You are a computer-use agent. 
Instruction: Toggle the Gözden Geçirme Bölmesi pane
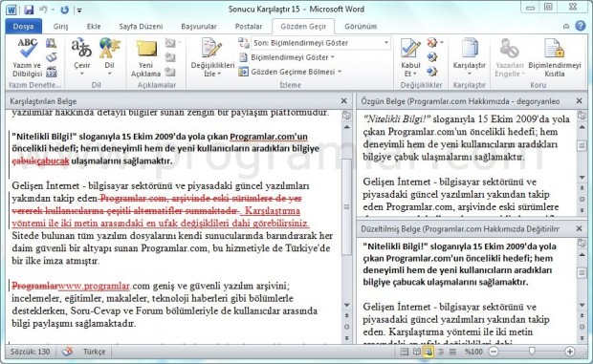288,72
